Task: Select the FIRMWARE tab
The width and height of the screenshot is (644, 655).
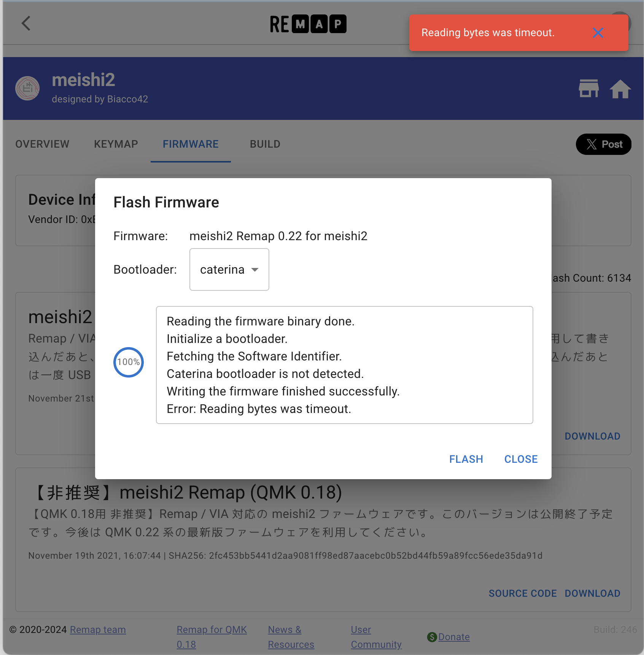Action: pos(191,144)
